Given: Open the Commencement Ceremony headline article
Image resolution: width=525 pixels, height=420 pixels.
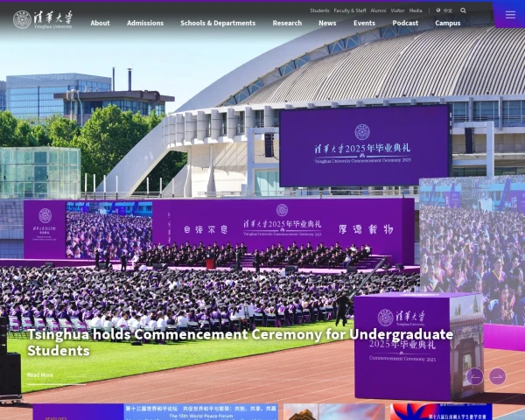Looking at the screenshot, I should tap(240, 342).
